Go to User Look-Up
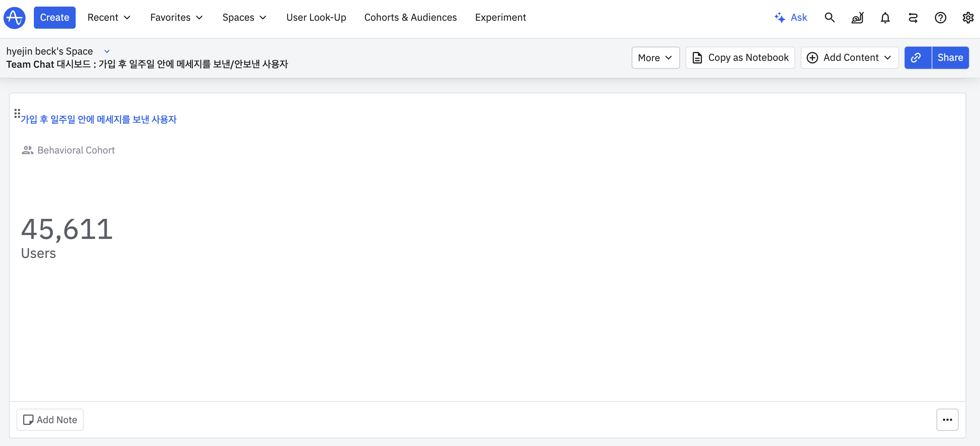980x446 pixels. point(316,18)
